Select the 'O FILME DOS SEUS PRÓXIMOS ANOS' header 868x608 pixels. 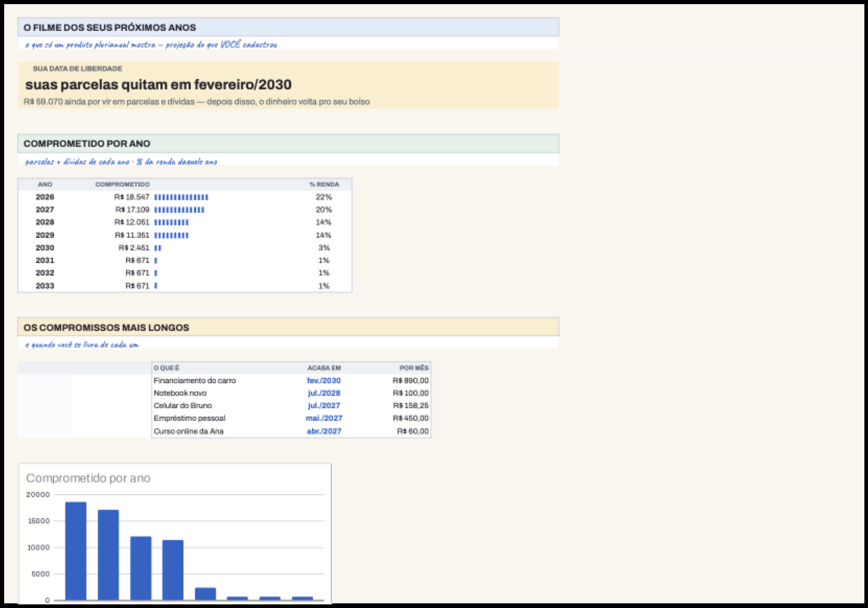coord(288,27)
